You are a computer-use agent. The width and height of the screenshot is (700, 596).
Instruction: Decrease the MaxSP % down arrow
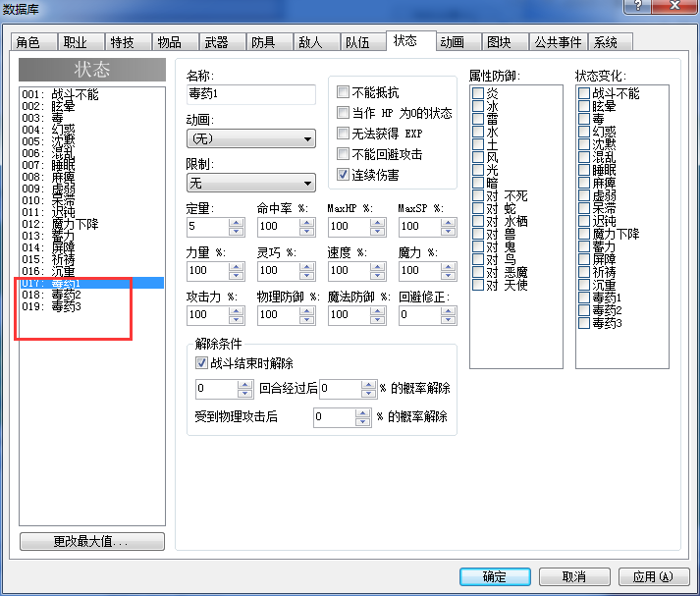coord(448,231)
